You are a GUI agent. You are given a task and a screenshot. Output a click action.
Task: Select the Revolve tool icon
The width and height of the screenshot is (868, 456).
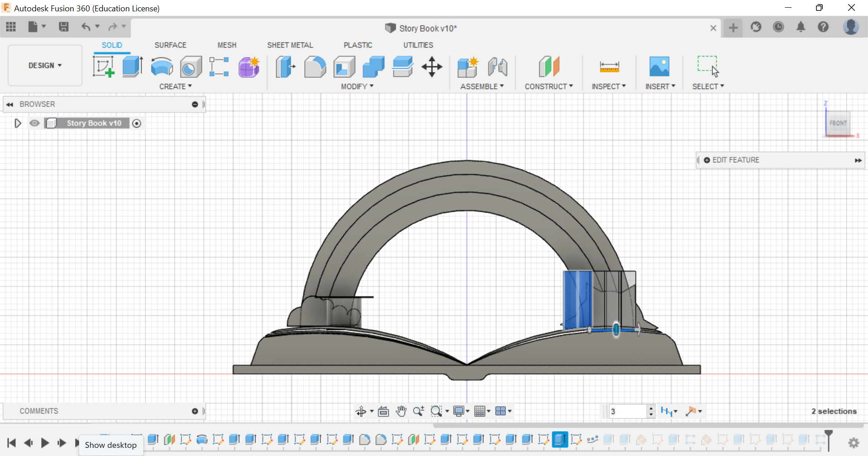pyautogui.click(x=161, y=67)
